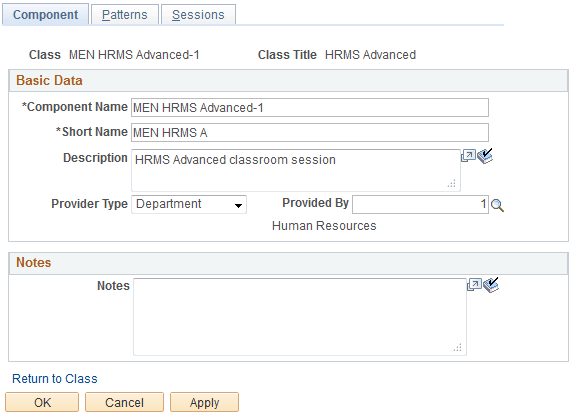Switch to the Sessions tab
This screenshot has width=572, height=417.
(x=198, y=15)
